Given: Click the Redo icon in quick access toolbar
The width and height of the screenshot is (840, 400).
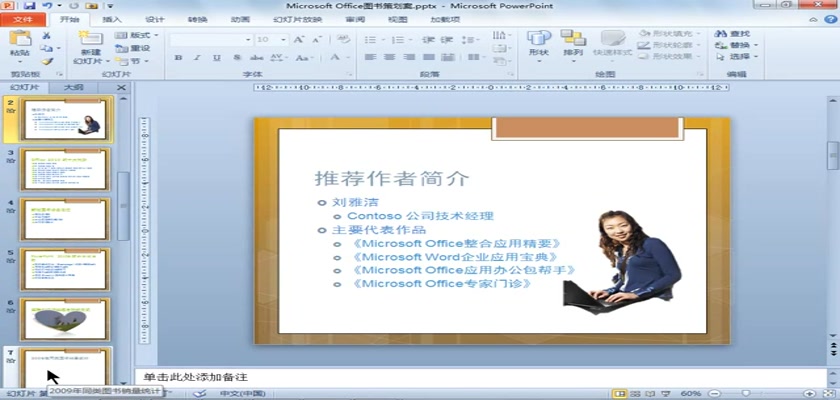Looking at the screenshot, I should coord(74,6).
